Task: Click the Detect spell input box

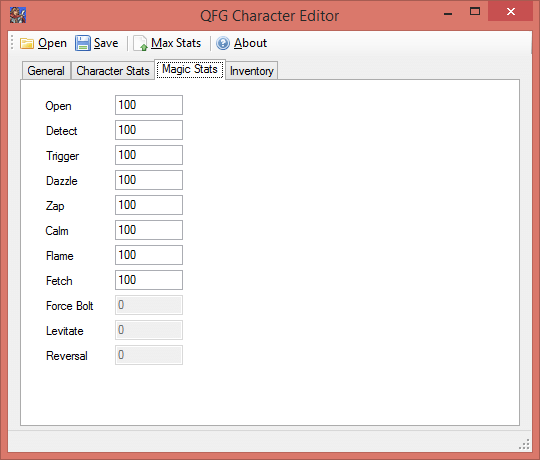Action: point(149,130)
